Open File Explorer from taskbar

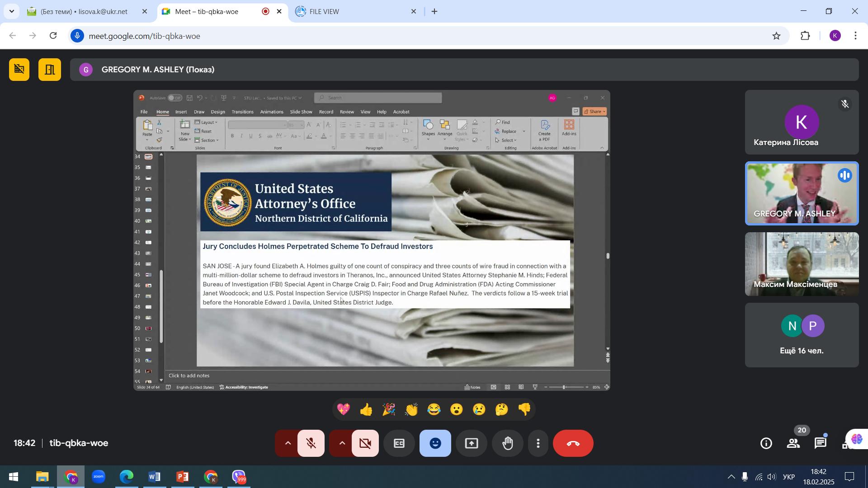[42, 477]
